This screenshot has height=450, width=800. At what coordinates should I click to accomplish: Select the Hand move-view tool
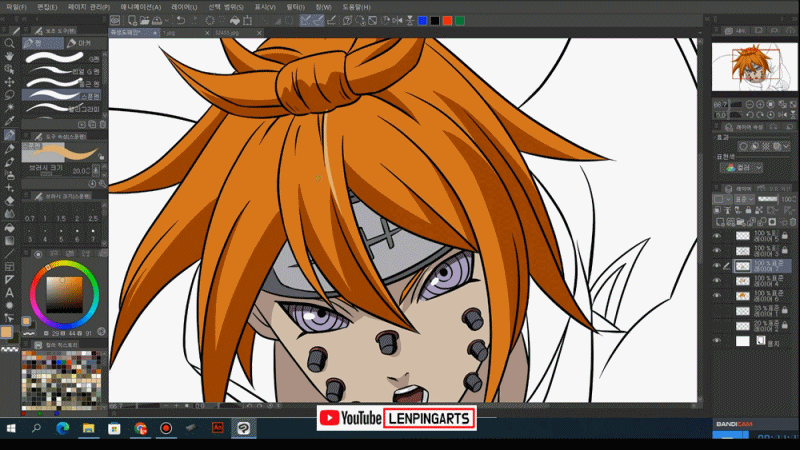pos(9,56)
